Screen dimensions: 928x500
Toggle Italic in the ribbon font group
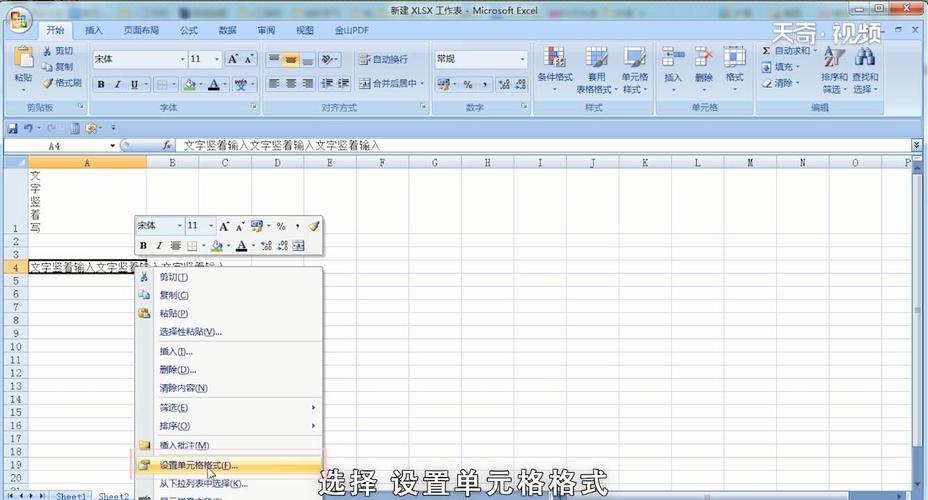click(118, 85)
